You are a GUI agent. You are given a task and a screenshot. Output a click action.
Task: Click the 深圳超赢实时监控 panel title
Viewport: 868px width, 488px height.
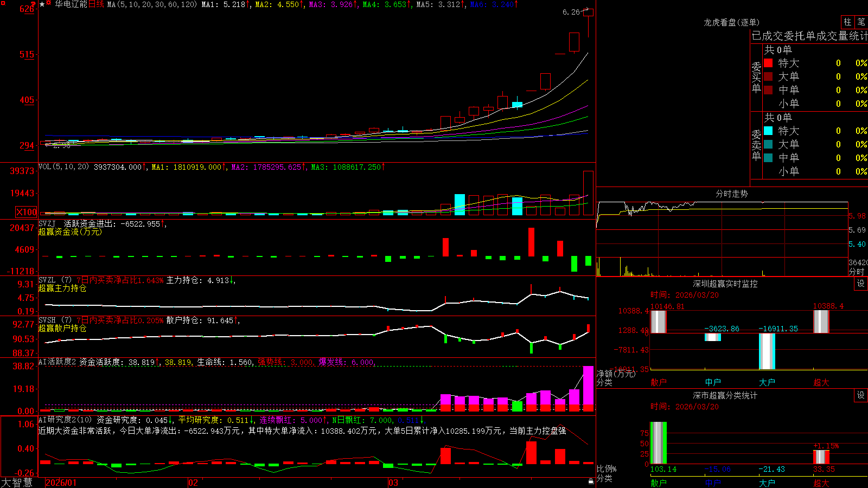725,284
